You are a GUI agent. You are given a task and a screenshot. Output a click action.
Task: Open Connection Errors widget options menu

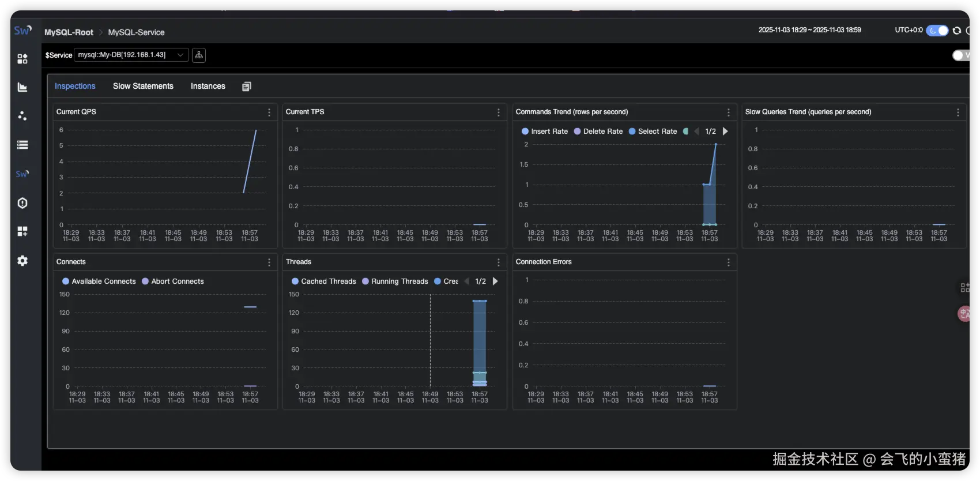click(x=729, y=262)
